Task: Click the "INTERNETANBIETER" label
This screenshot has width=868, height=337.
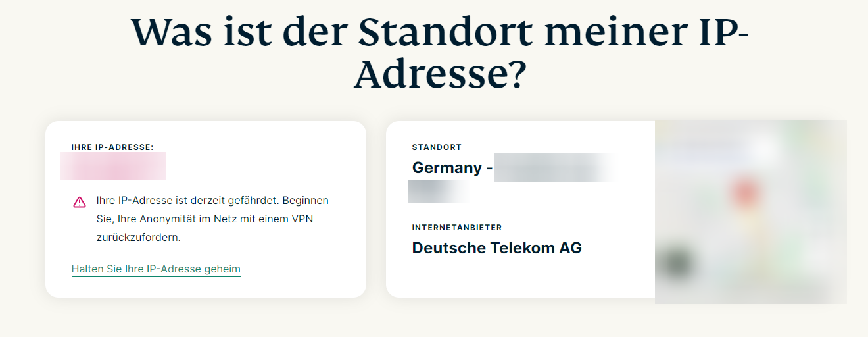Action: (x=457, y=228)
